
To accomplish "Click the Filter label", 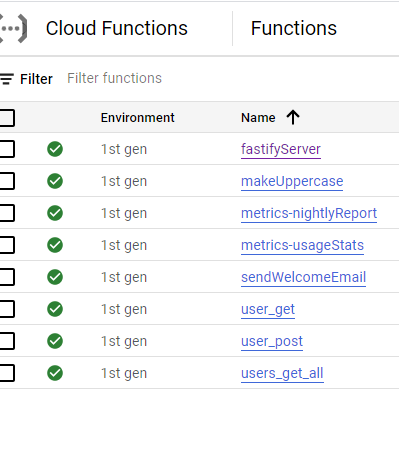I will (x=36, y=79).
